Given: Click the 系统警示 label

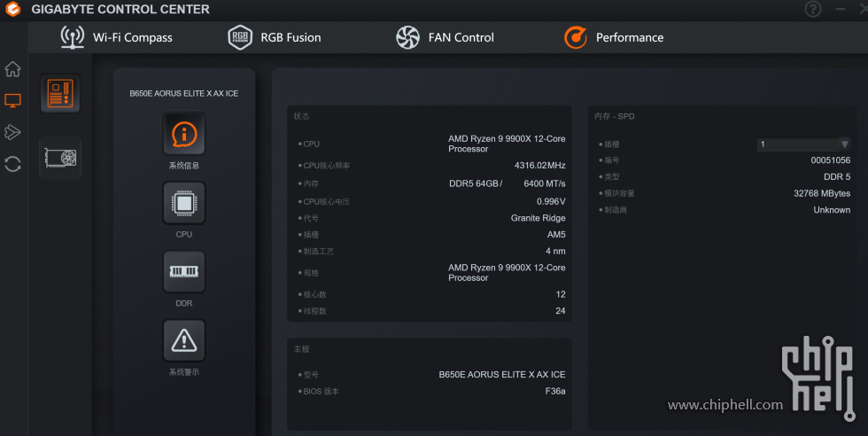Looking at the screenshot, I should click(184, 371).
